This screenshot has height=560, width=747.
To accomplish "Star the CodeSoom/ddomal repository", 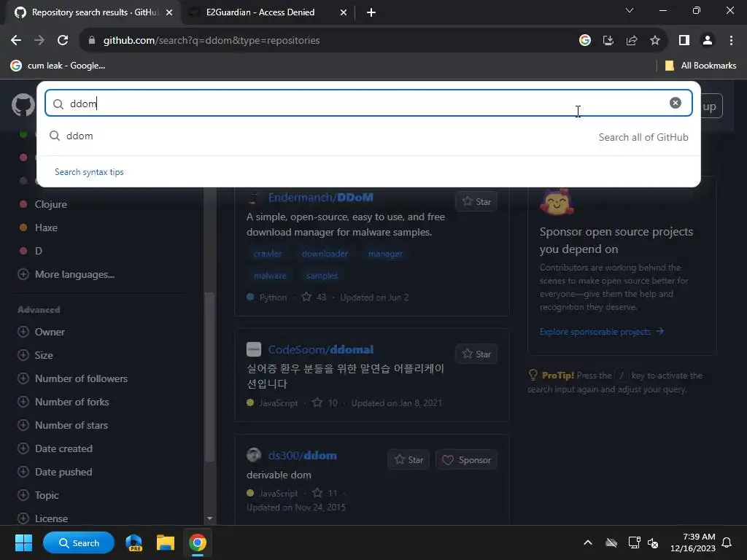I will (x=476, y=354).
